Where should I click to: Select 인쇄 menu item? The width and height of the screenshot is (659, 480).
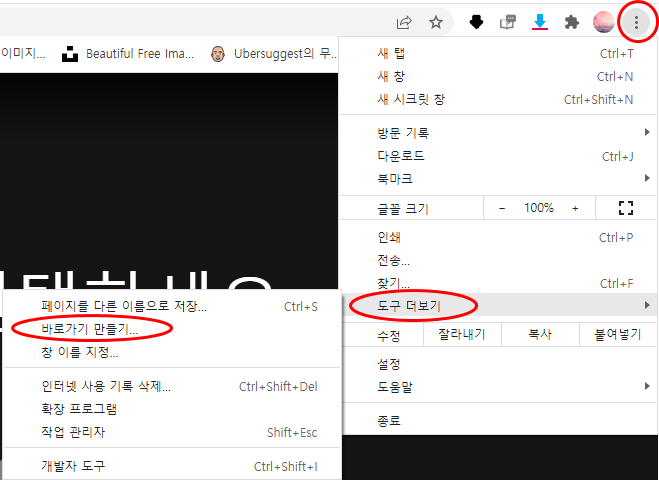(x=498, y=237)
